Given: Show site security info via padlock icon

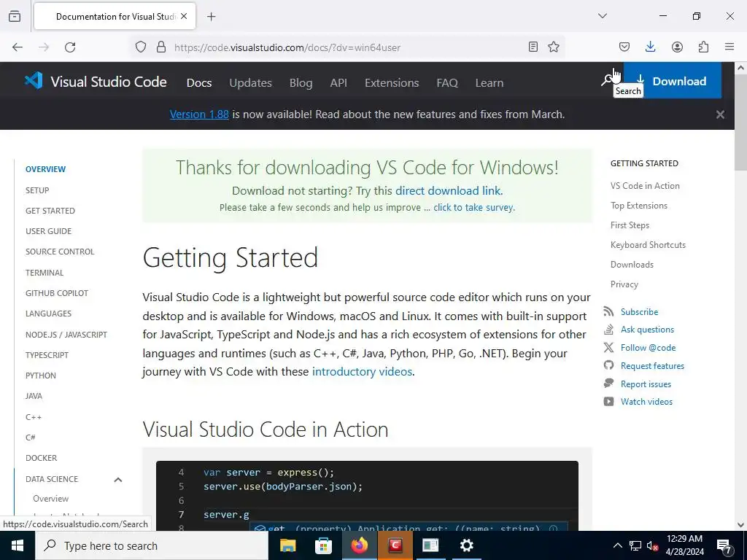Looking at the screenshot, I should [161, 47].
